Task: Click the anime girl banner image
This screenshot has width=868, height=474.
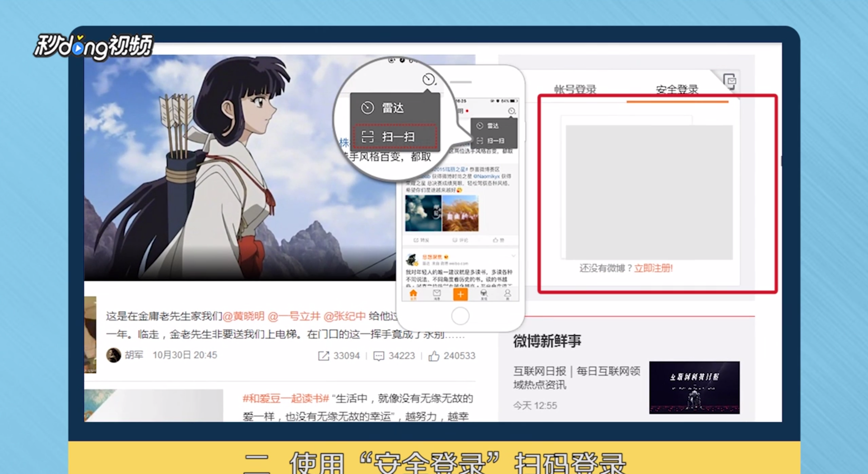Action: pos(240,167)
